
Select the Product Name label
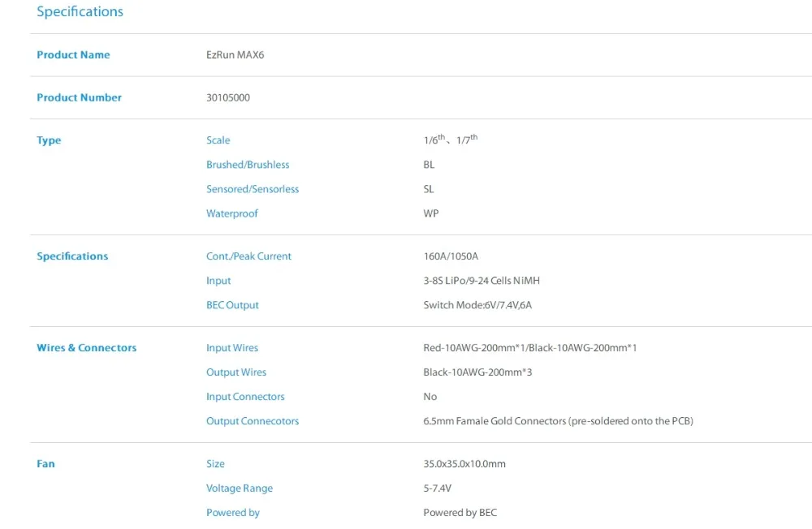pyautogui.click(x=73, y=55)
